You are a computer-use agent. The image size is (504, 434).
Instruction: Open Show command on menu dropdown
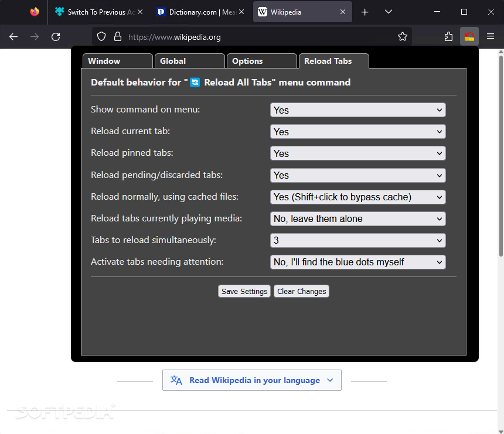(x=357, y=110)
